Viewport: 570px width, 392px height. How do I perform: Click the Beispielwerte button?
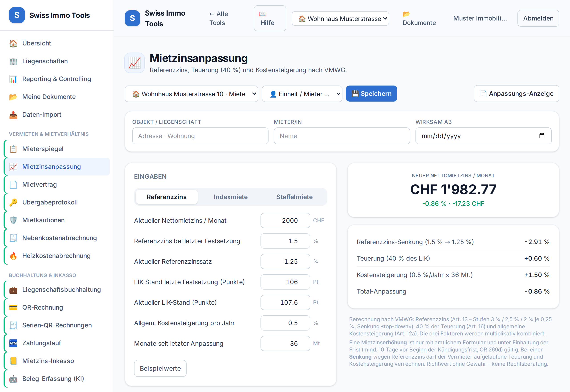tap(160, 368)
